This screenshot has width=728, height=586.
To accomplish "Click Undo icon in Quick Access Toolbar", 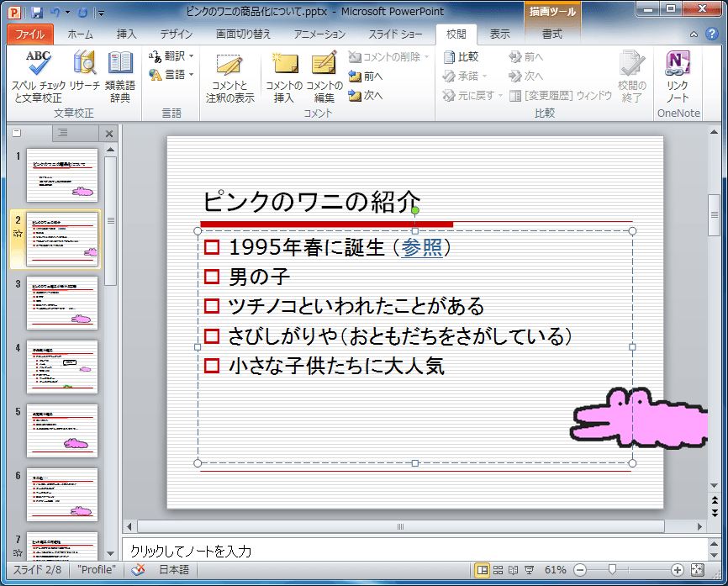I will (55, 13).
